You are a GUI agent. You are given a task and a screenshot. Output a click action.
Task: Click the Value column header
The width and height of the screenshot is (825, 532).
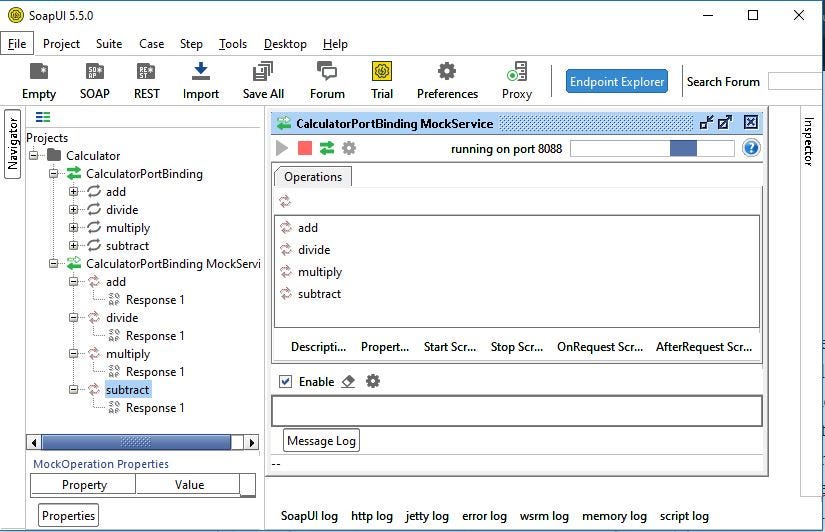(189, 485)
